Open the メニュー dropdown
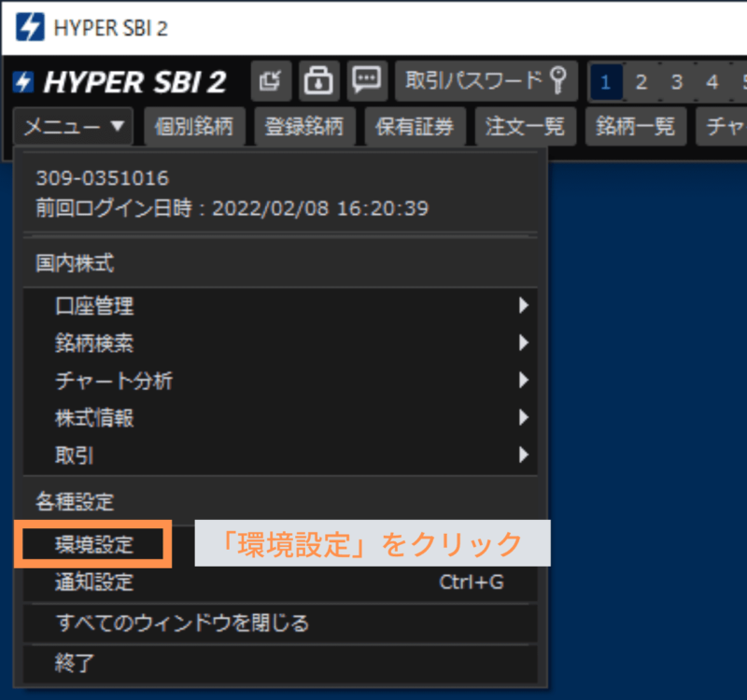 pyautogui.click(x=72, y=126)
